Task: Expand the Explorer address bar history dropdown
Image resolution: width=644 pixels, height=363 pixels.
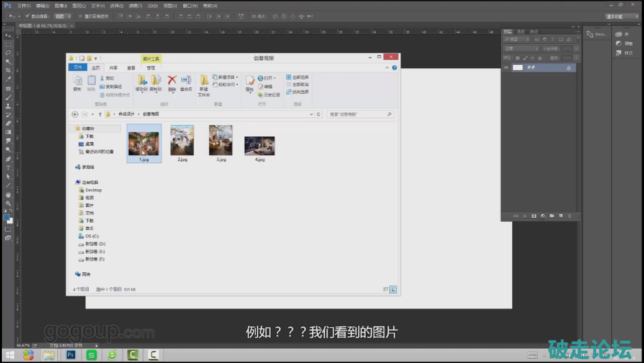Action: coord(312,114)
